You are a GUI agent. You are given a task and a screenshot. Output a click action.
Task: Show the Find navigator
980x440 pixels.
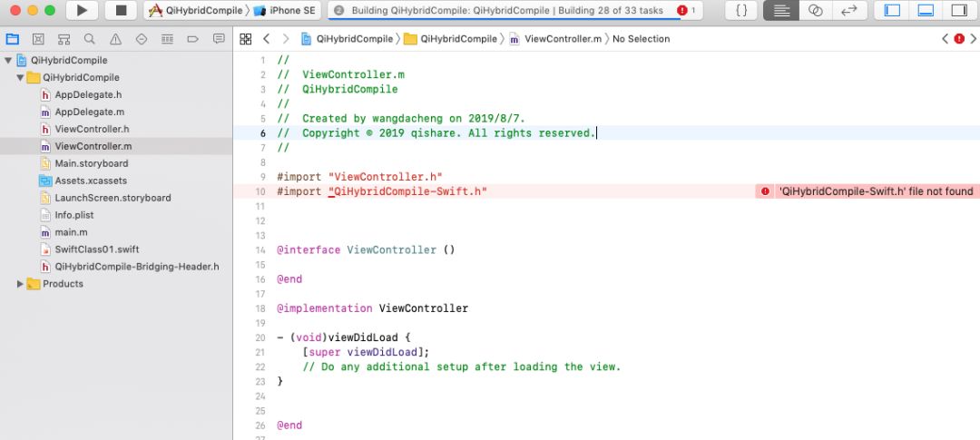89,39
